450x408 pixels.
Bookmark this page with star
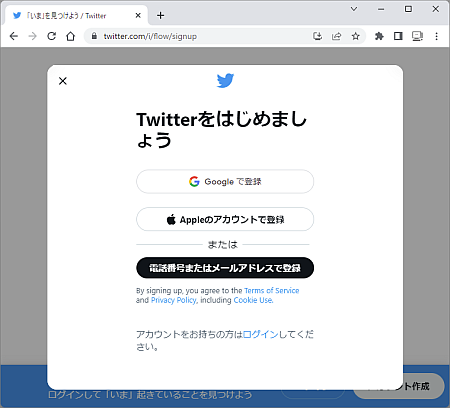pyautogui.click(x=356, y=36)
